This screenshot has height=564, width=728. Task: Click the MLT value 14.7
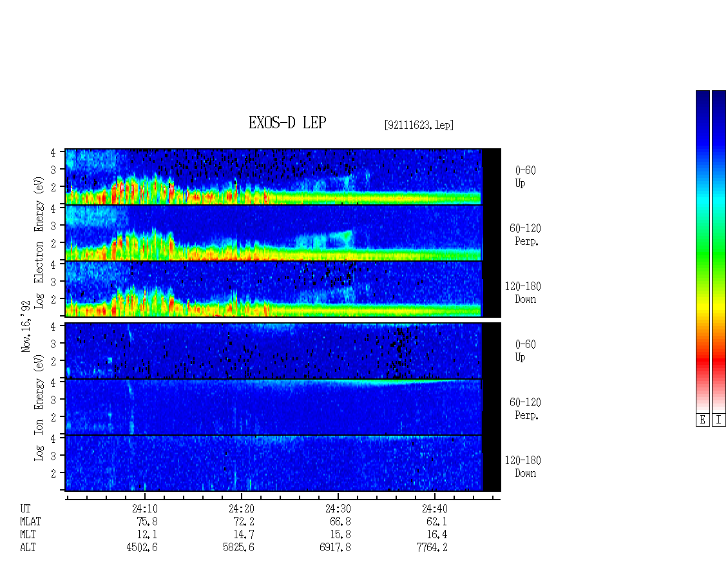244,534
